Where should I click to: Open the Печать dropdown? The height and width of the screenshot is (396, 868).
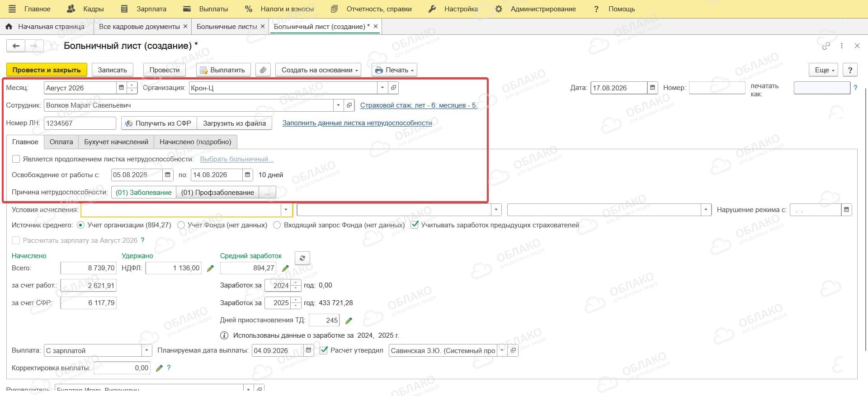pos(394,70)
